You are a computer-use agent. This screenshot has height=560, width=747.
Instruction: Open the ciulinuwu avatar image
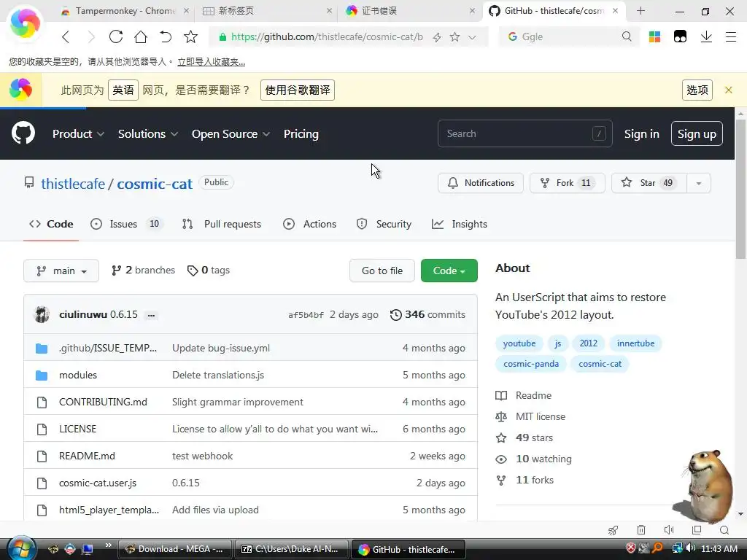tap(42, 314)
